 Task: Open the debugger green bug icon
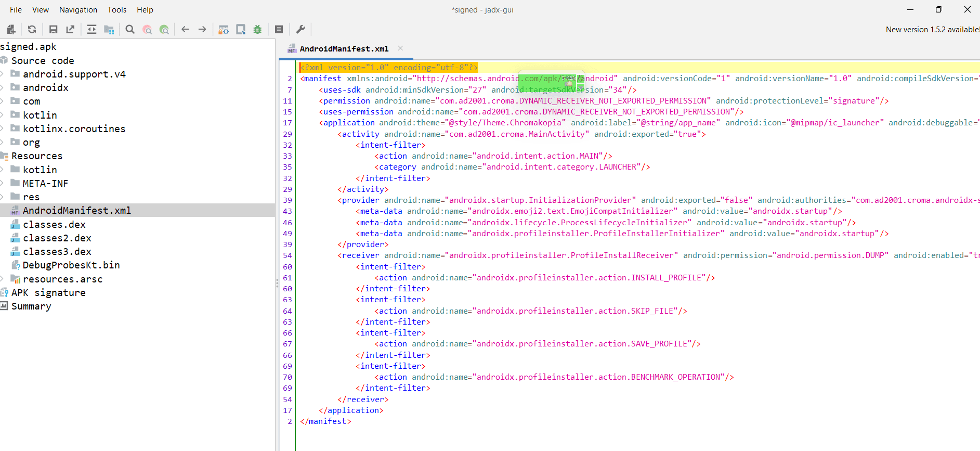pyautogui.click(x=257, y=30)
